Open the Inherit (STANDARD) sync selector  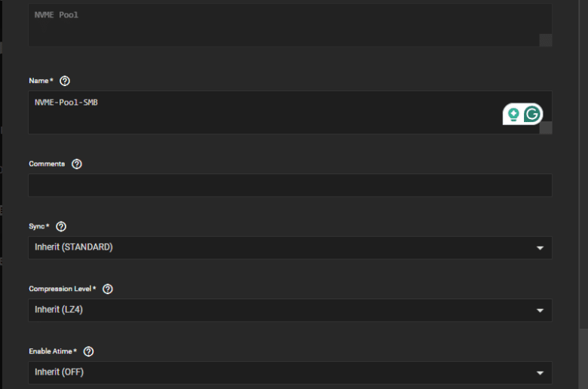[290, 247]
